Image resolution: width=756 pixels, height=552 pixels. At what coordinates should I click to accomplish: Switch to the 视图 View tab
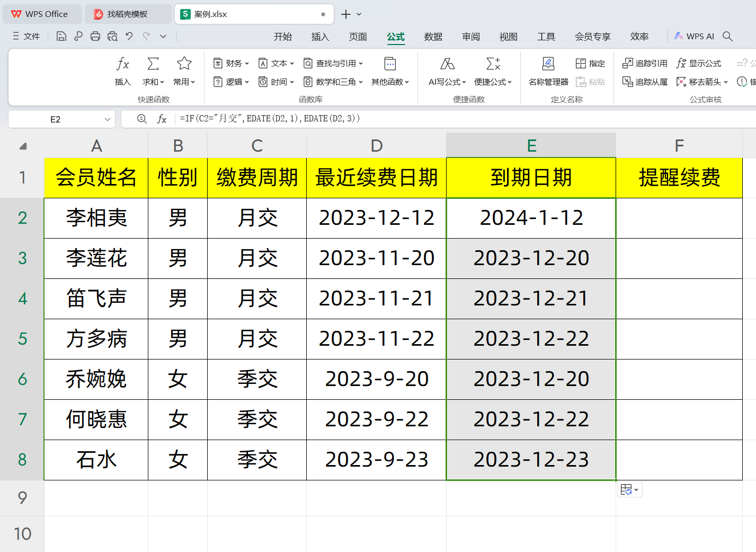click(509, 37)
